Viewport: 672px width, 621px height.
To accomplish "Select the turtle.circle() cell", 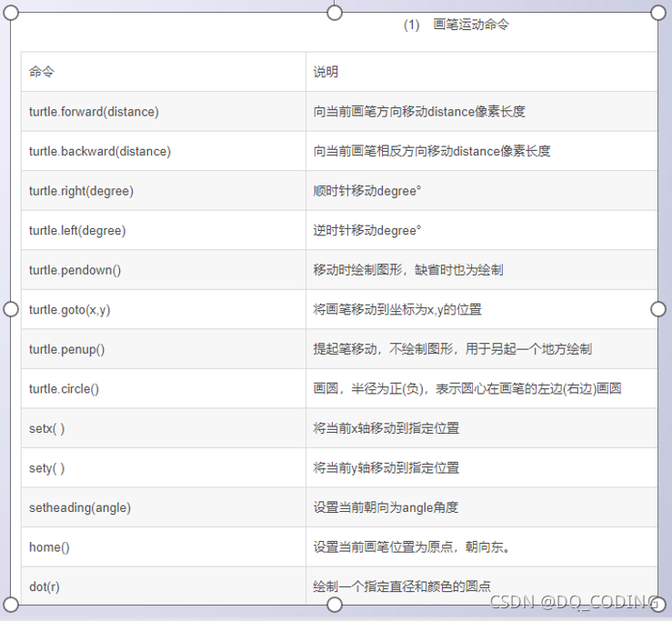I will click(164, 389).
